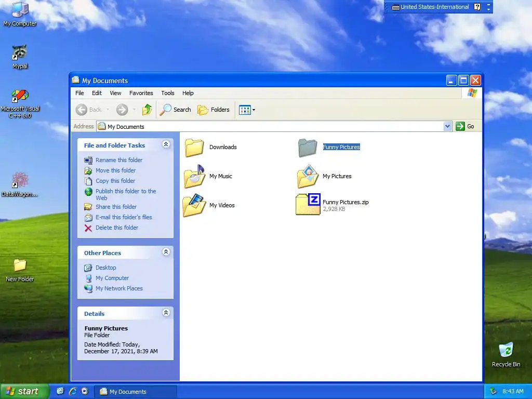Open the Favorites menu
The width and height of the screenshot is (532, 399).
141,93
